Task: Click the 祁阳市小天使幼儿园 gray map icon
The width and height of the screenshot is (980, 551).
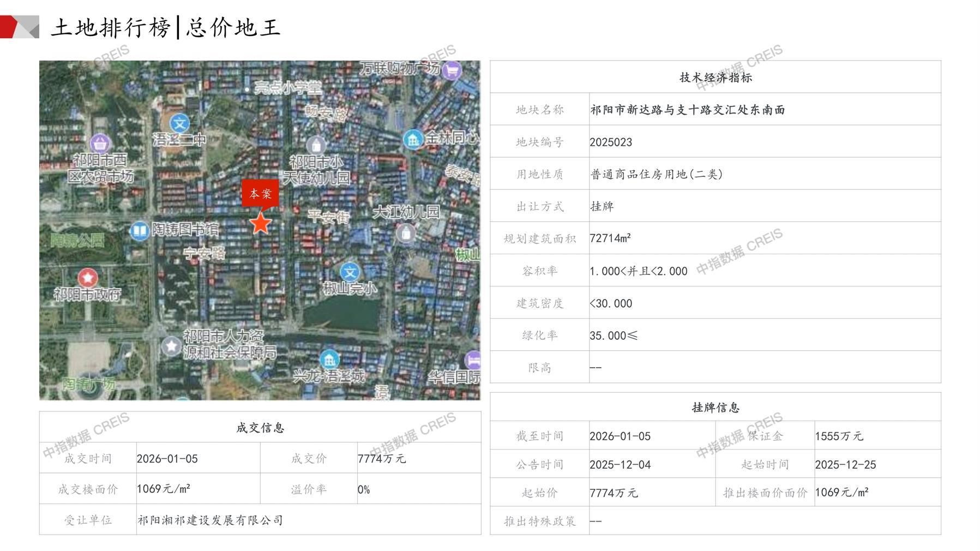Action: [x=316, y=145]
